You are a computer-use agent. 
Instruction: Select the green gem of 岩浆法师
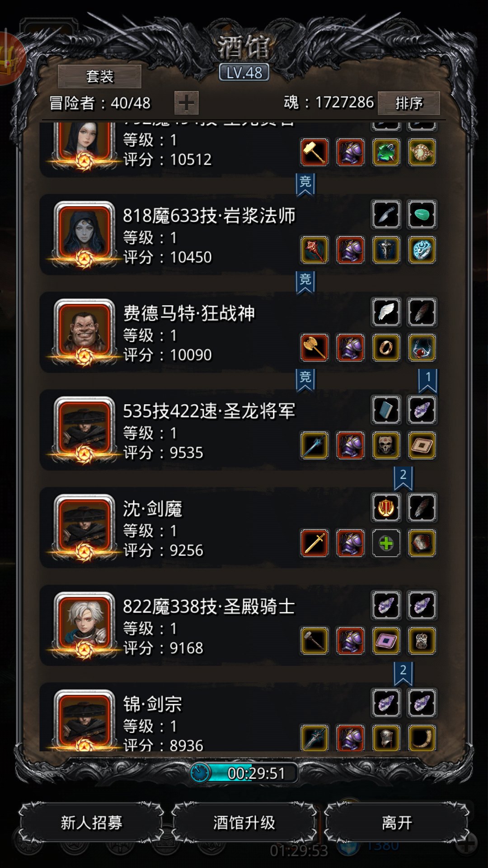(x=422, y=214)
